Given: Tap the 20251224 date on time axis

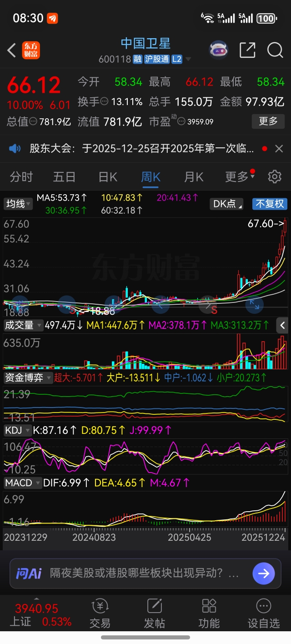Looking at the screenshot, I should 263,537.
